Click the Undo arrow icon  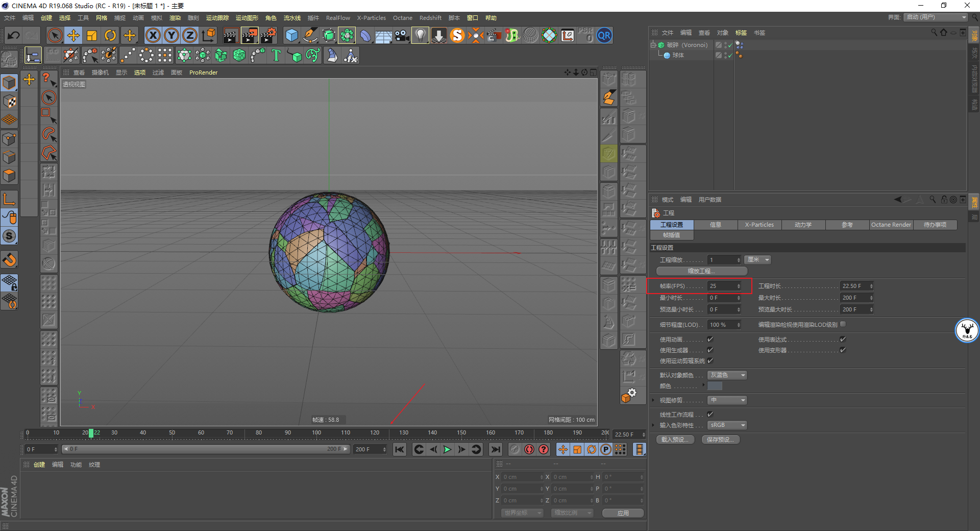pos(14,36)
